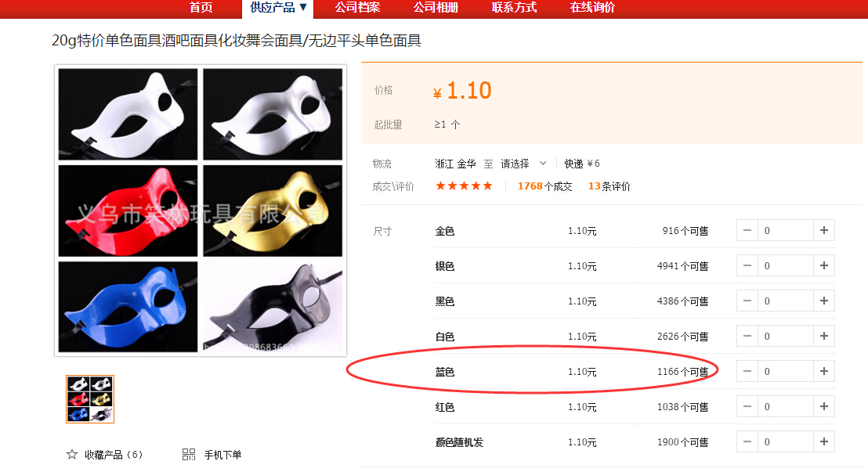Click the quantity input field for 白色
This screenshot has width=868, height=472.
coord(785,336)
